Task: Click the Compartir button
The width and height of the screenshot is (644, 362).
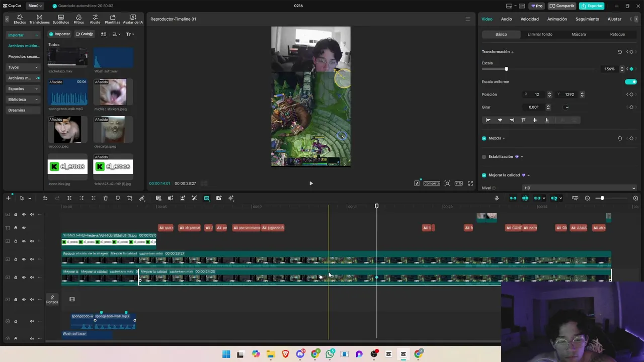Action: 562,6
